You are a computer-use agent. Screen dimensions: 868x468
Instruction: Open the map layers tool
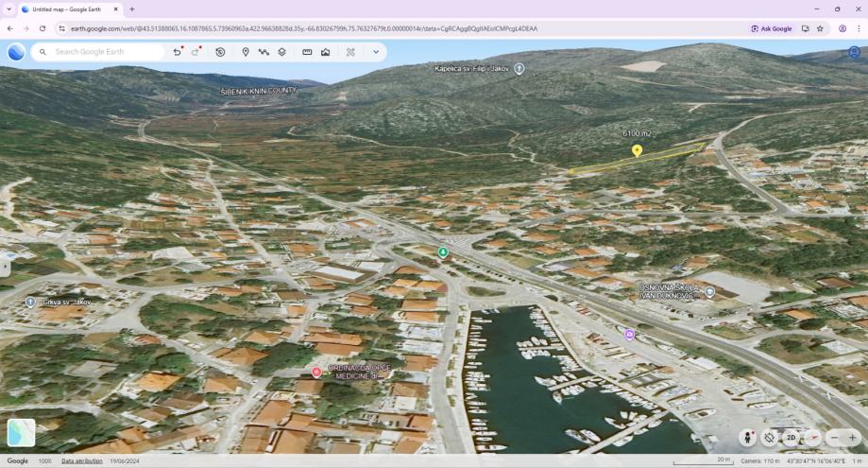pyautogui.click(x=281, y=51)
